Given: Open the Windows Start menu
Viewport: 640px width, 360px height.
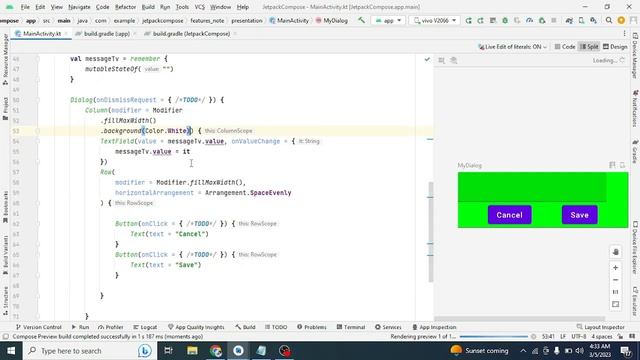Looking at the screenshot, I should pos(11,351).
